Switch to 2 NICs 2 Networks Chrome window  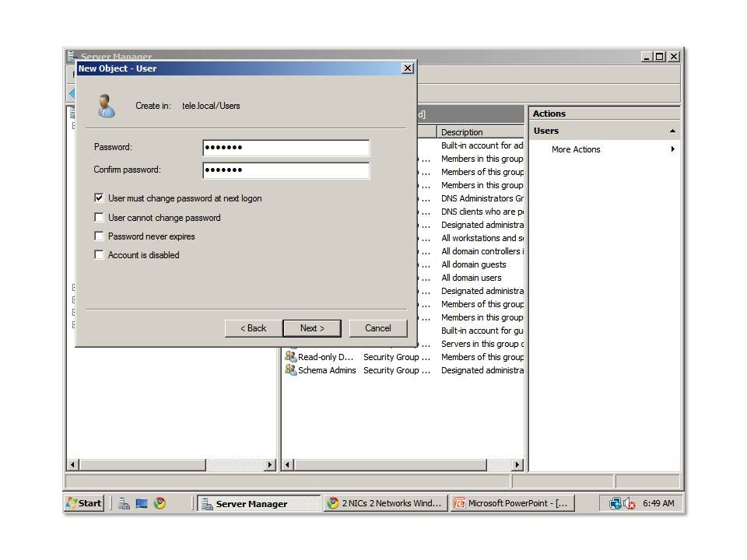tap(385, 503)
